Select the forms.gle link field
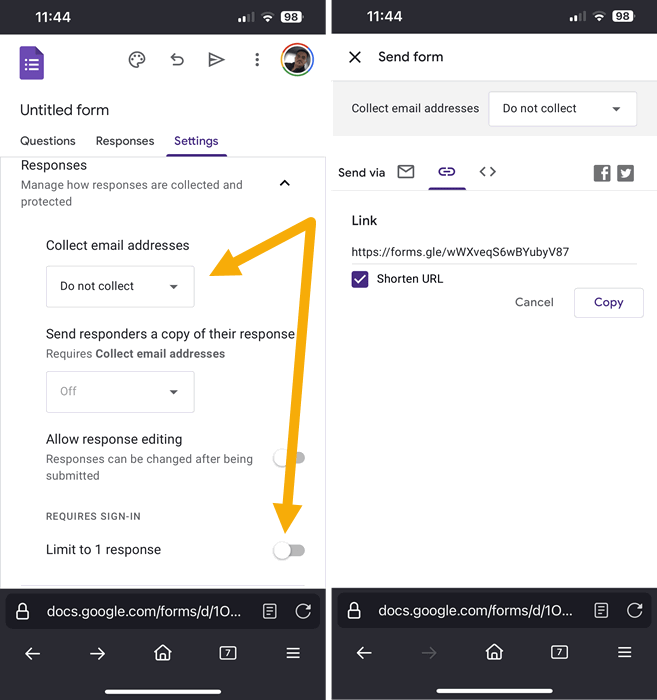Viewport: 657px width, 700px height. pos(494,252)
